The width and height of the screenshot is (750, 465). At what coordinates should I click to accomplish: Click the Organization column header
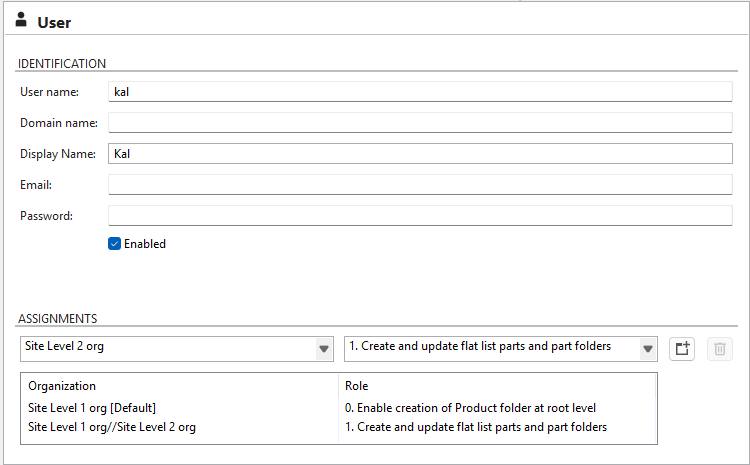pos(62,385)
